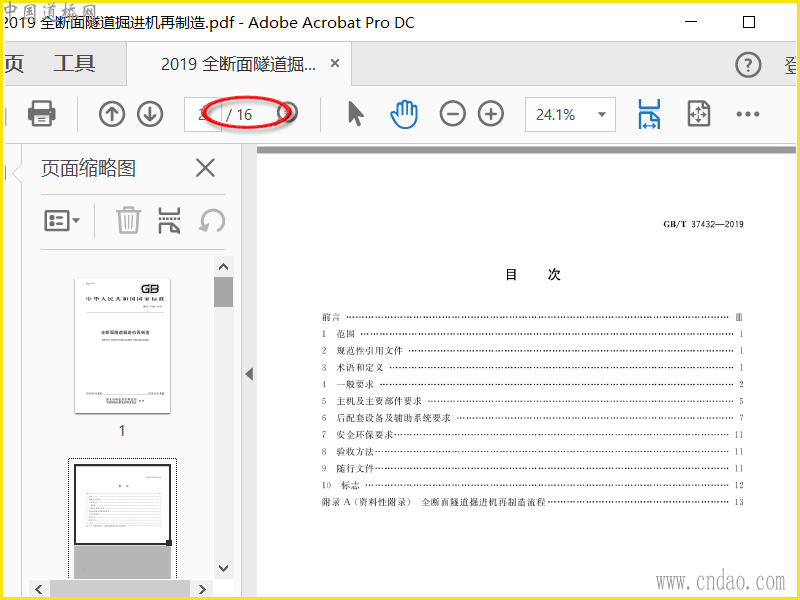The width and height of the screenshot is (800, 600).
Task: Click the 目次 heading in document
Action: tap(533, 274)
